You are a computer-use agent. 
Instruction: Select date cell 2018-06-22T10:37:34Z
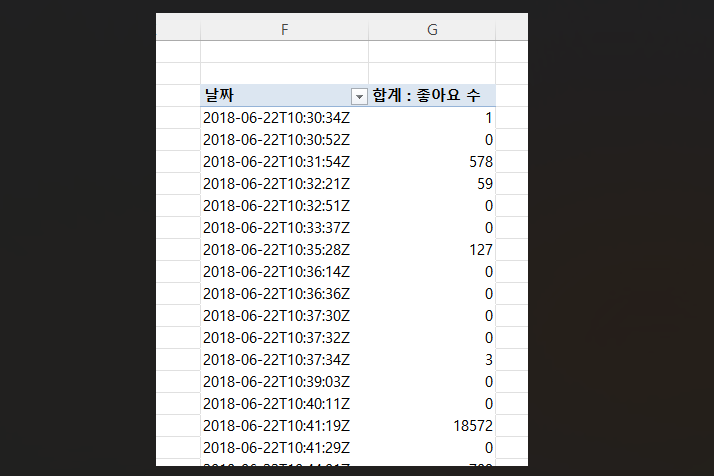(x=277, y=360)
